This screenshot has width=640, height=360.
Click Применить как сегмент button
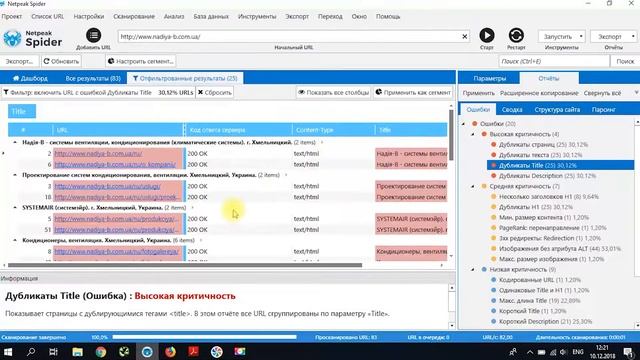point(413,93)
